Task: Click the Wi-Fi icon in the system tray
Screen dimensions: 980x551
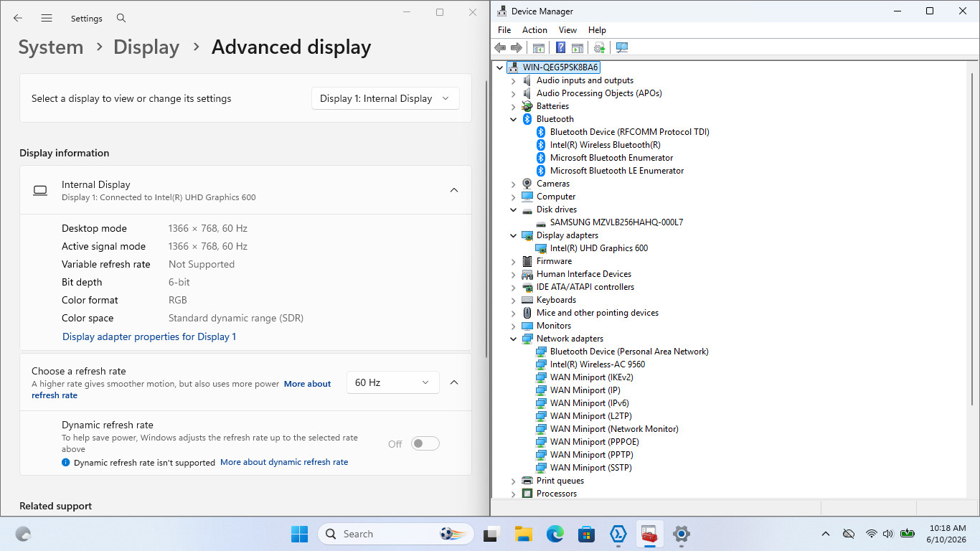Action: tap(871, 534)
